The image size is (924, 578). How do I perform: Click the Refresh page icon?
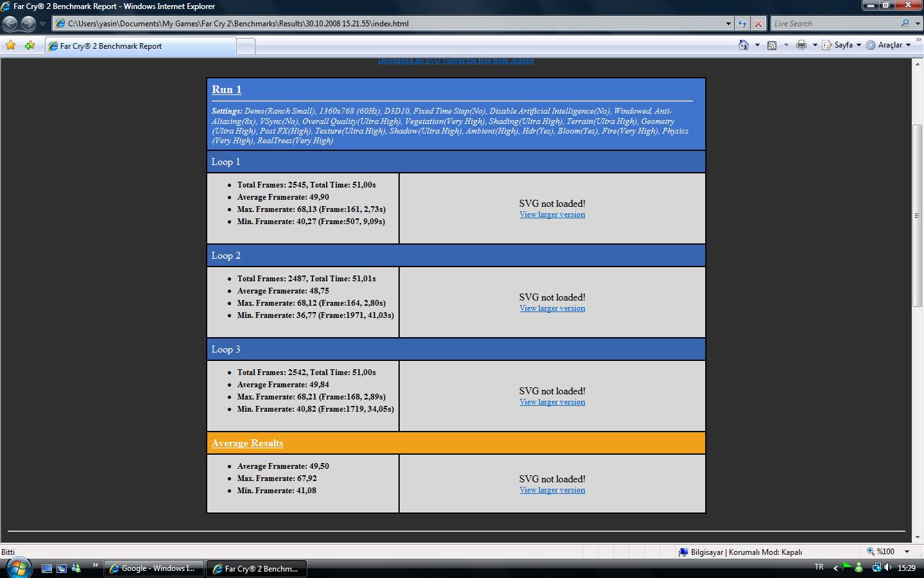pos(742,24)
